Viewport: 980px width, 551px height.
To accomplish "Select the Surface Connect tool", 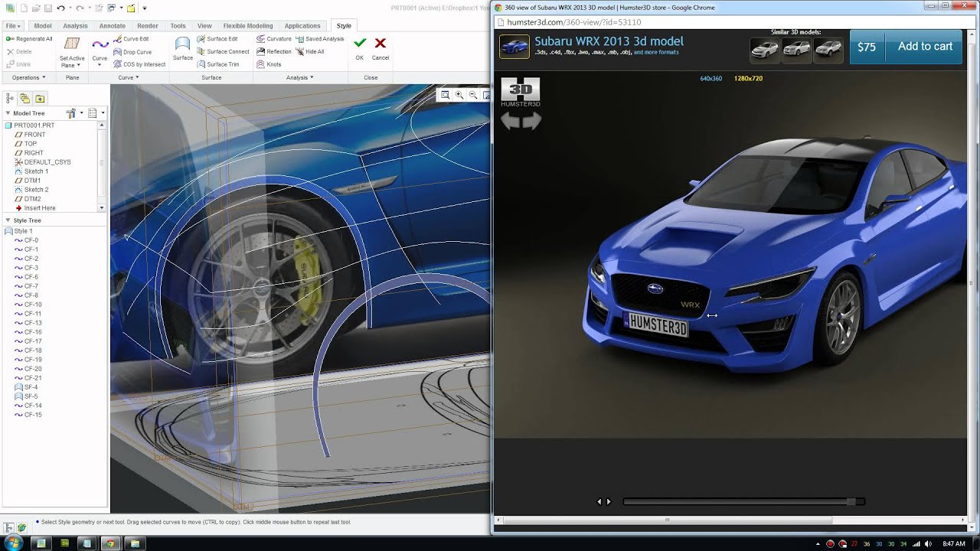I will [223, 52].
